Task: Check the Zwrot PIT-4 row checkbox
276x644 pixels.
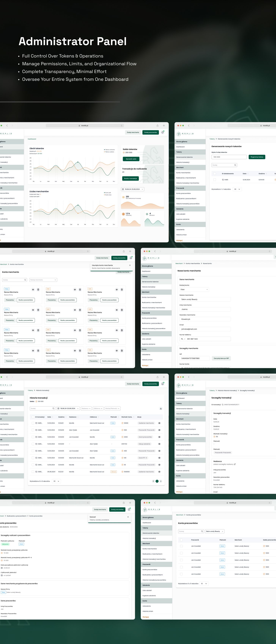Action: tap(33, 458)
